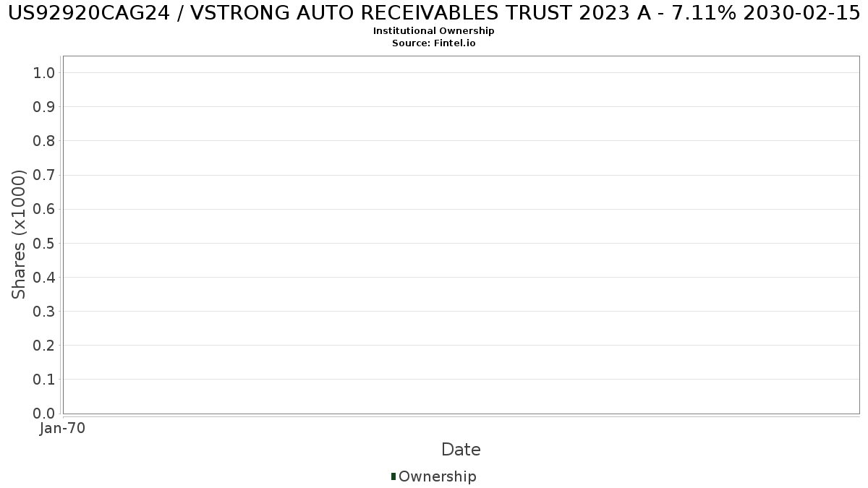Click the Jan-70 x-axis tick label
The height and width of the screenshot is (488, 868).
tap(63, 429)
